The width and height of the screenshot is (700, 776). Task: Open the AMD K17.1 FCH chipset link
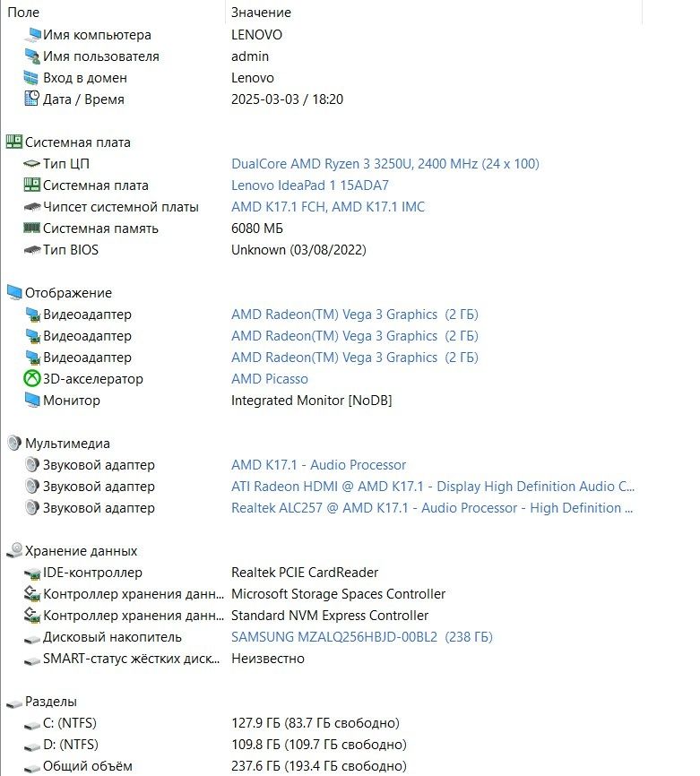tap(328, 207)
